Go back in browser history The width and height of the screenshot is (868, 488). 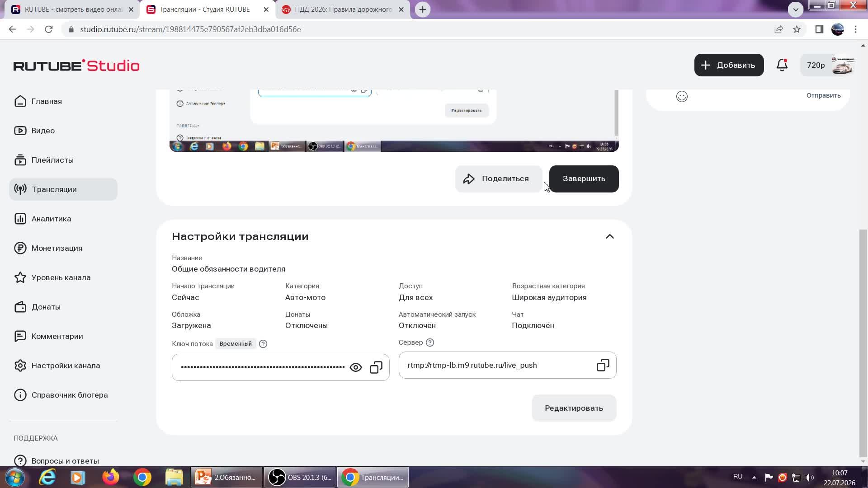click(12, 29)
